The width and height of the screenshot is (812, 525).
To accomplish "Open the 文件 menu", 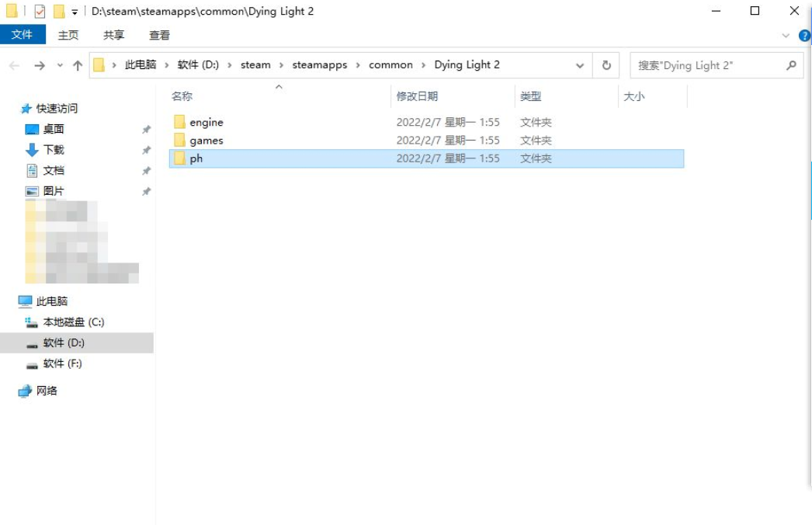I will pyautogui.click(x=23, y=35).
